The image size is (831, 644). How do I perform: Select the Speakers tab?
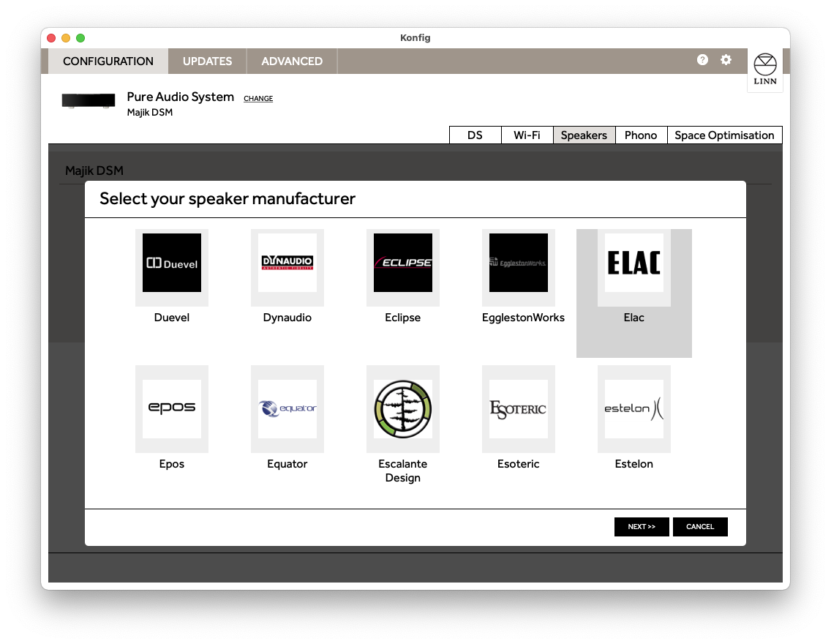pos(584,135)
